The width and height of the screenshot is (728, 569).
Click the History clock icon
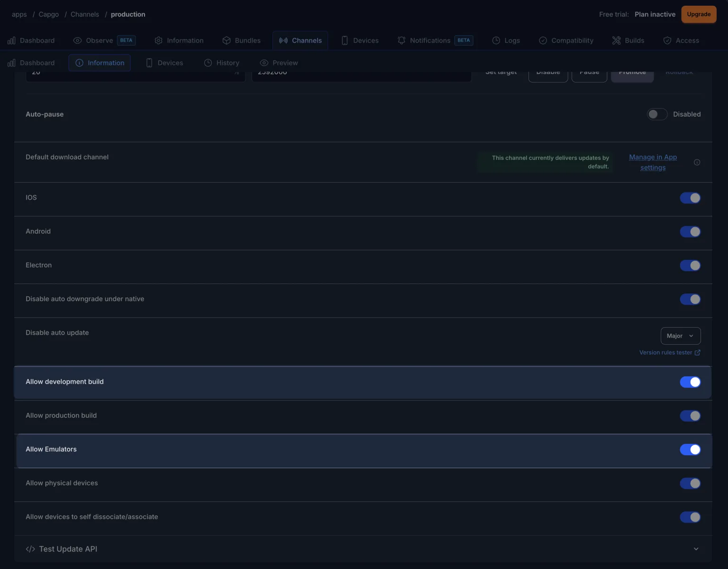(x=208, y=63)
